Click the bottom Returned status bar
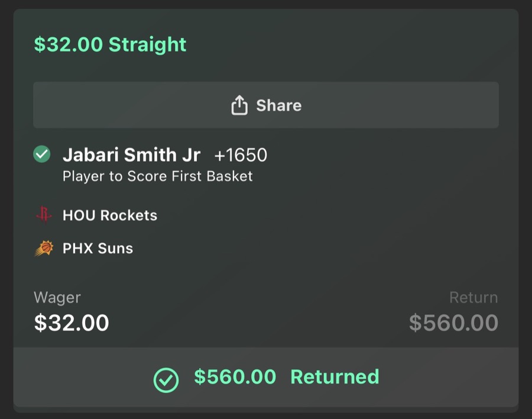 pyautogui.click(x=266, y=377)
